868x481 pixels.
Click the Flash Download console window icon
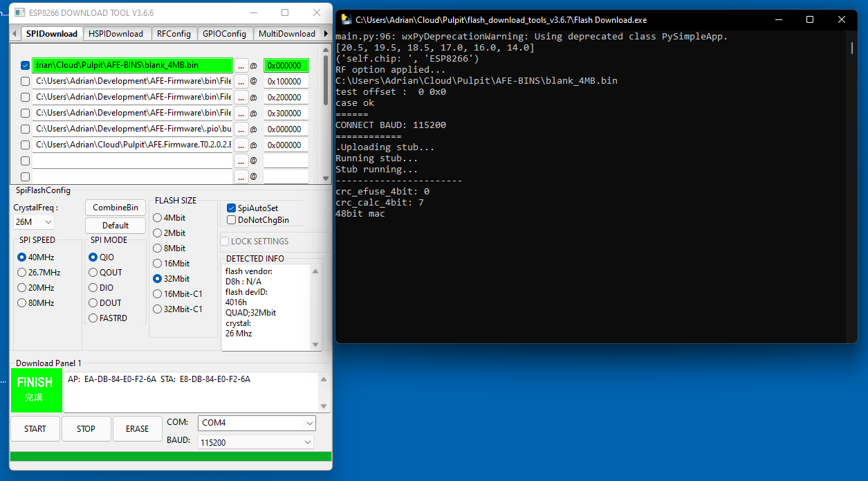tap(346, 20)
